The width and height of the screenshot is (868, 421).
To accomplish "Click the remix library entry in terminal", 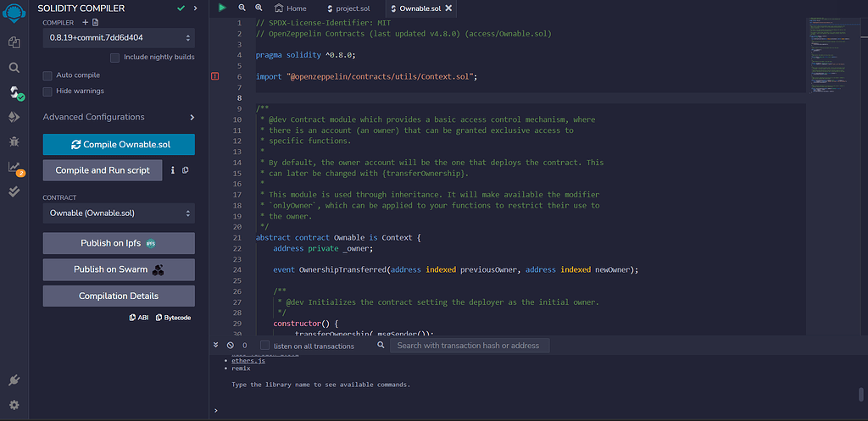I will pos(242,368).
